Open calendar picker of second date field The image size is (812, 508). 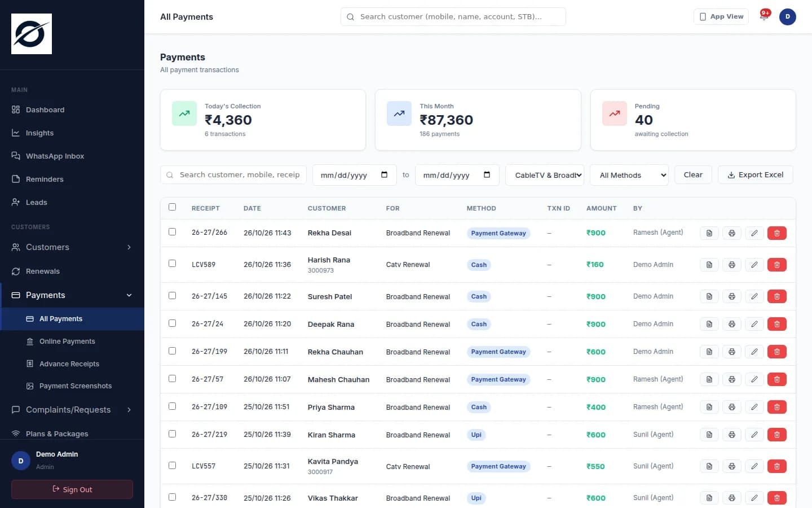[487, 175]
